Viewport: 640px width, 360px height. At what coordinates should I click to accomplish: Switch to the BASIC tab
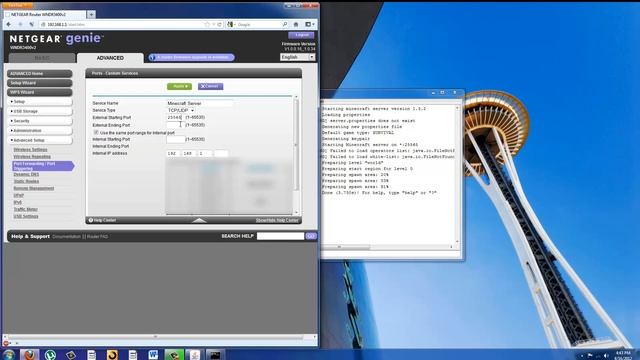click(42, 58)
